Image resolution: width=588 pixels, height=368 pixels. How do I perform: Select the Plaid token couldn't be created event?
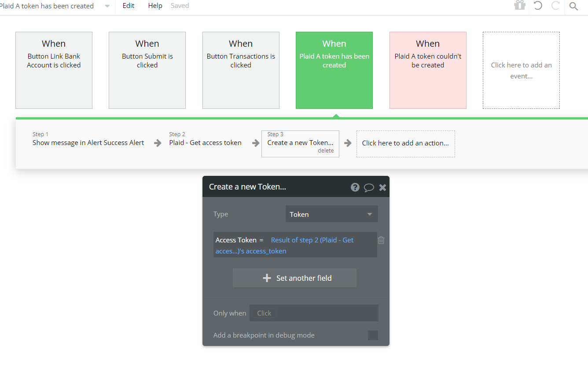coord(428,71)
